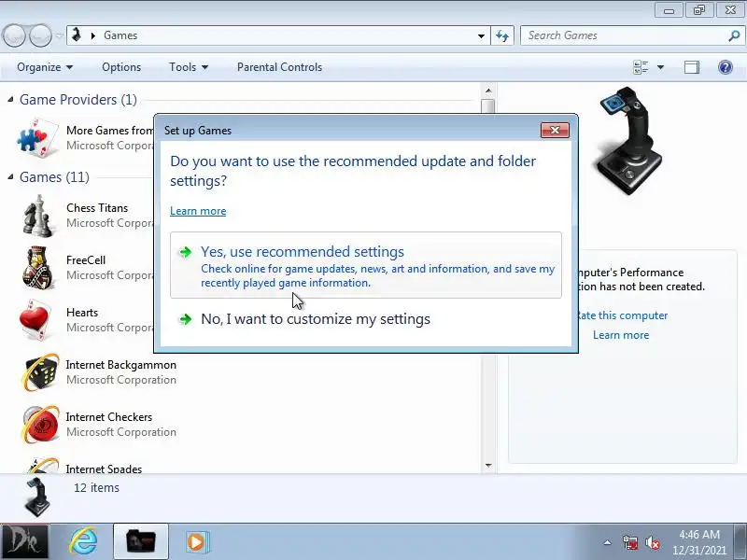Image resolution: width=747 pixels, height=560 pixels.
Task: Click the Forward navigation arrow
Action: coord(40,35)
